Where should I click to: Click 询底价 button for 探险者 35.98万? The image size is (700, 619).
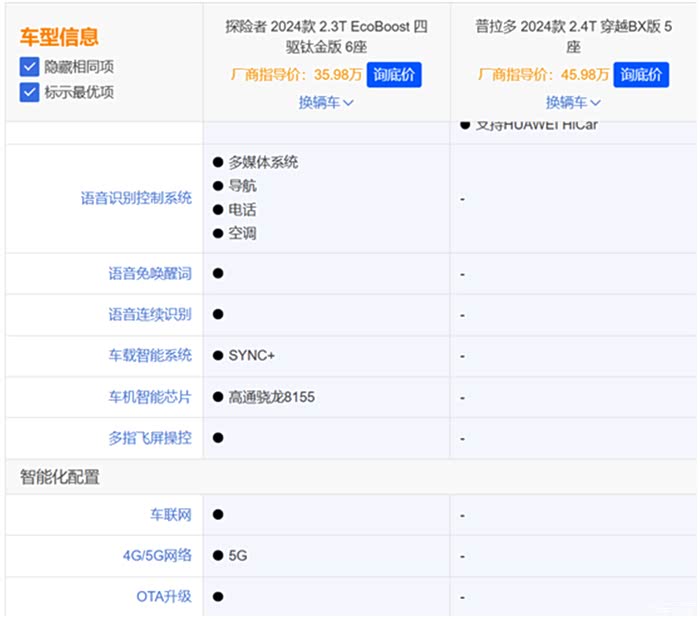pyautogui.click(x=394, y=75)
